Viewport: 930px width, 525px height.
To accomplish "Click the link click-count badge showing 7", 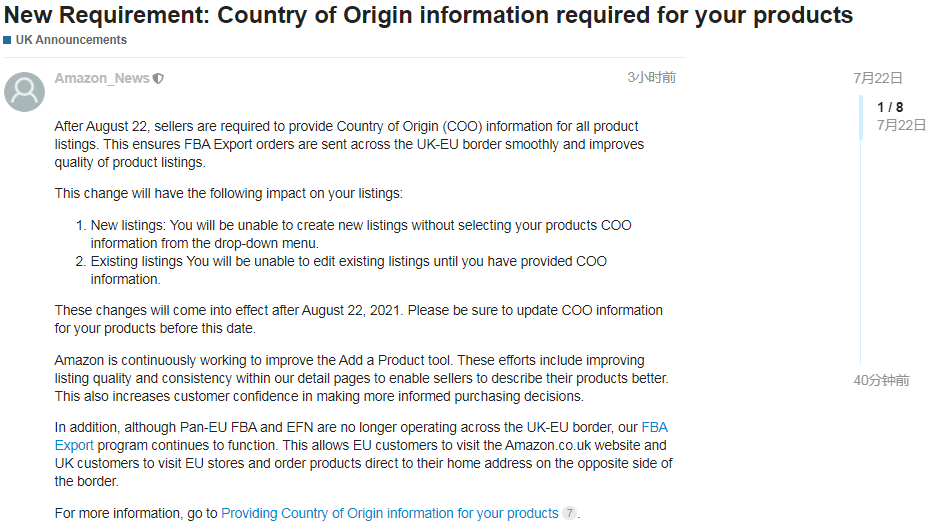I will tap(569, 513).
